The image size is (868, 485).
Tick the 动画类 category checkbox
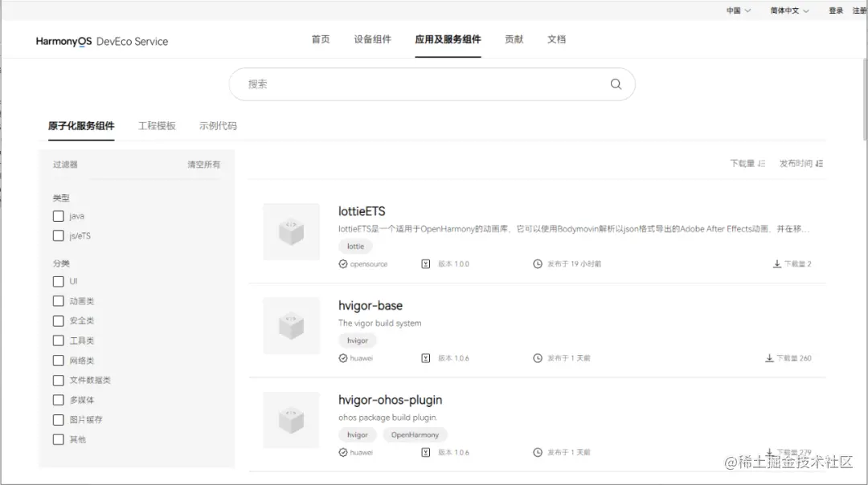tap(58, 301)
